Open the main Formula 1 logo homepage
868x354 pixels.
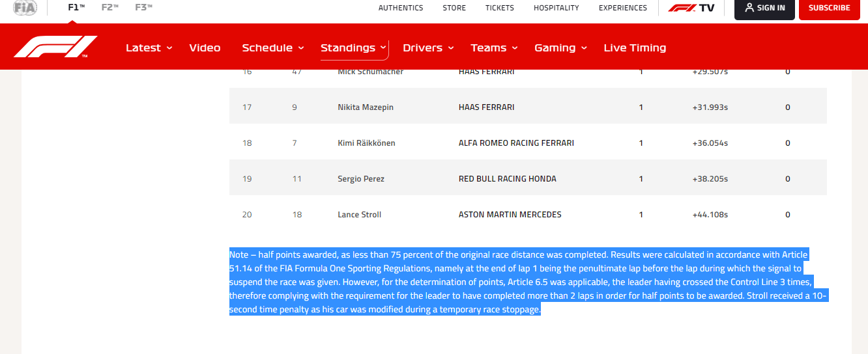coord(55,47)
